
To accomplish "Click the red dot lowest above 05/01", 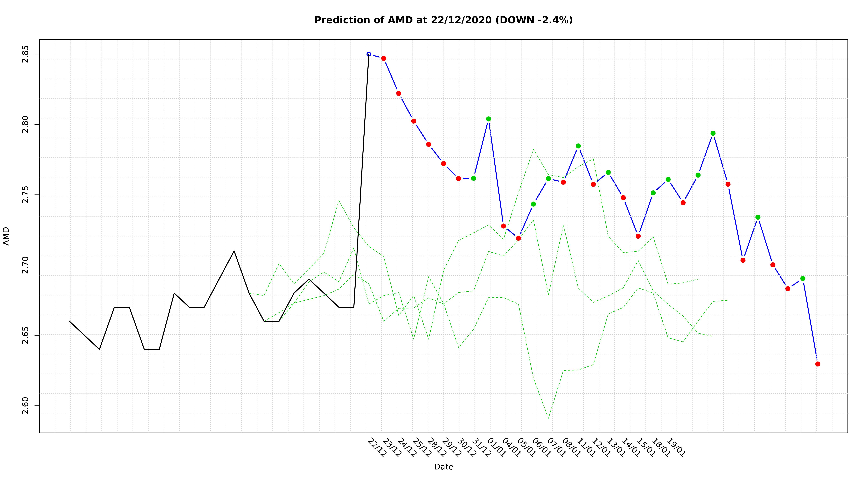I will click(518, 238).
